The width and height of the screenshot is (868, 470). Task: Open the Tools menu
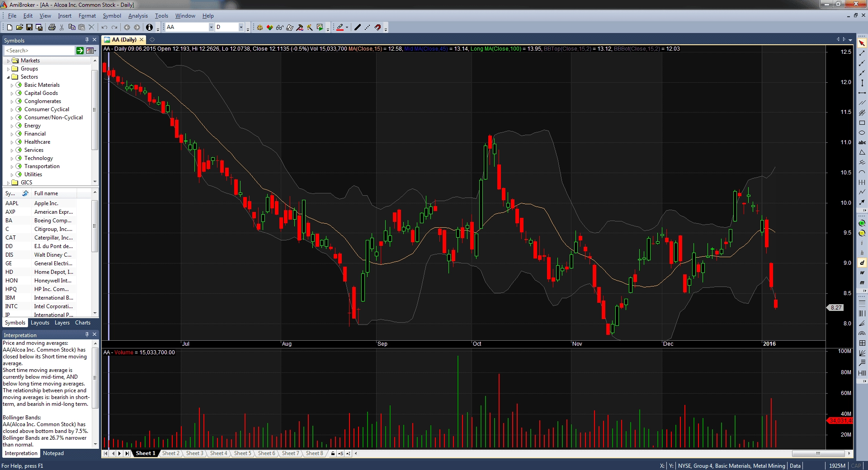click(x=161, y=16)
